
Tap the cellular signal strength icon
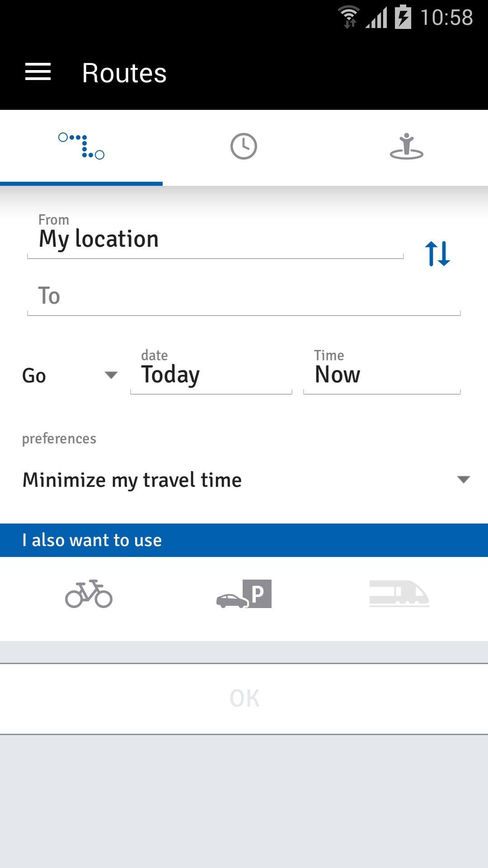point(376,18)
